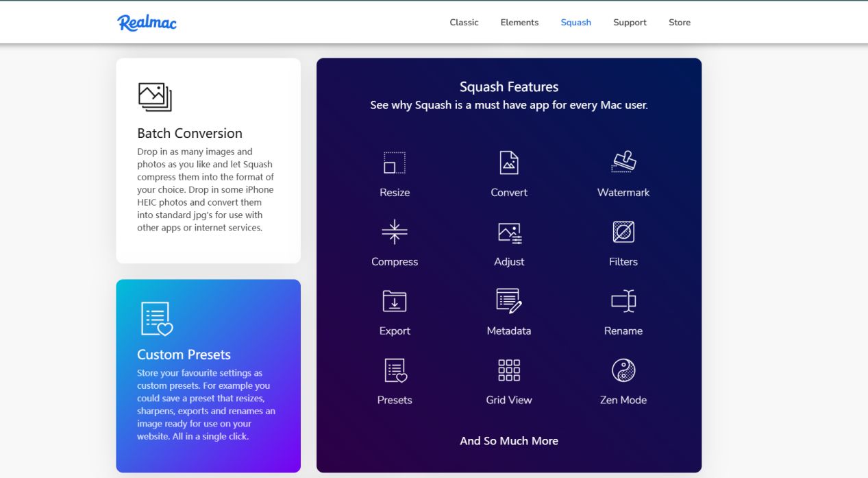This screenshot has width=868, height=478.
Task: Click the Compress label
Action: click(395, 262)
